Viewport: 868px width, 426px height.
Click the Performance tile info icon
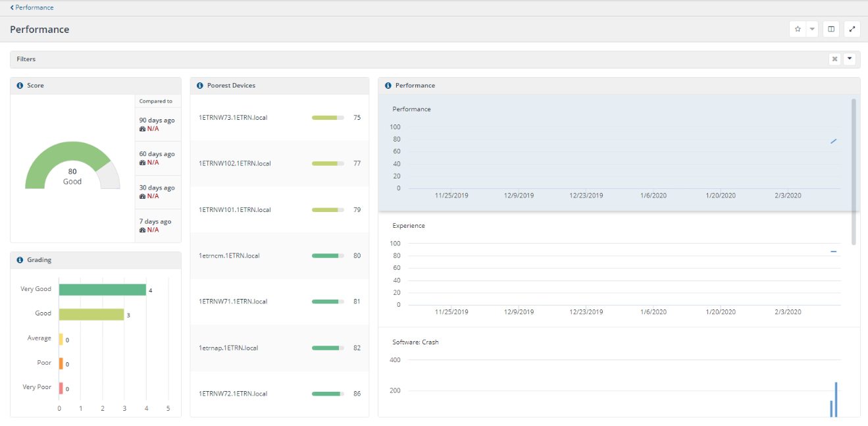pos(388,86)
